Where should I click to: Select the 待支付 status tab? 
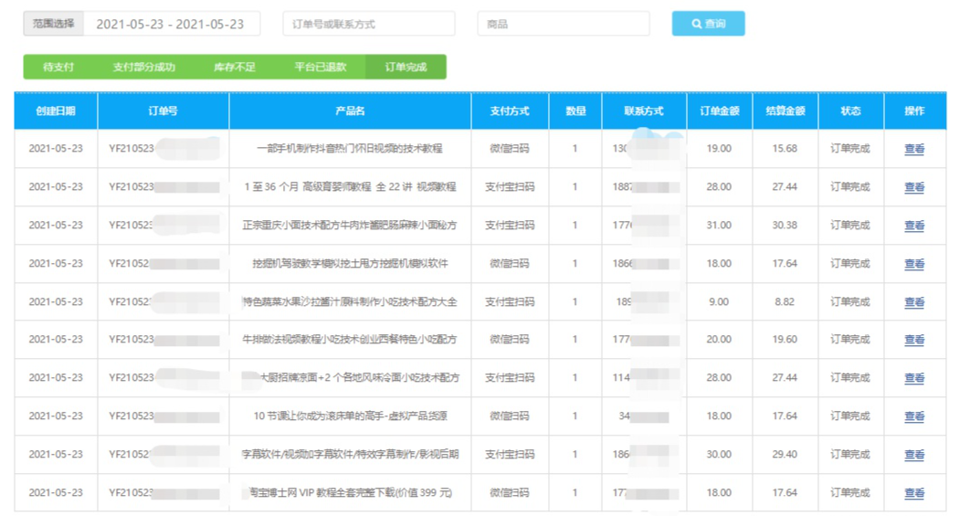click(58, 67)
